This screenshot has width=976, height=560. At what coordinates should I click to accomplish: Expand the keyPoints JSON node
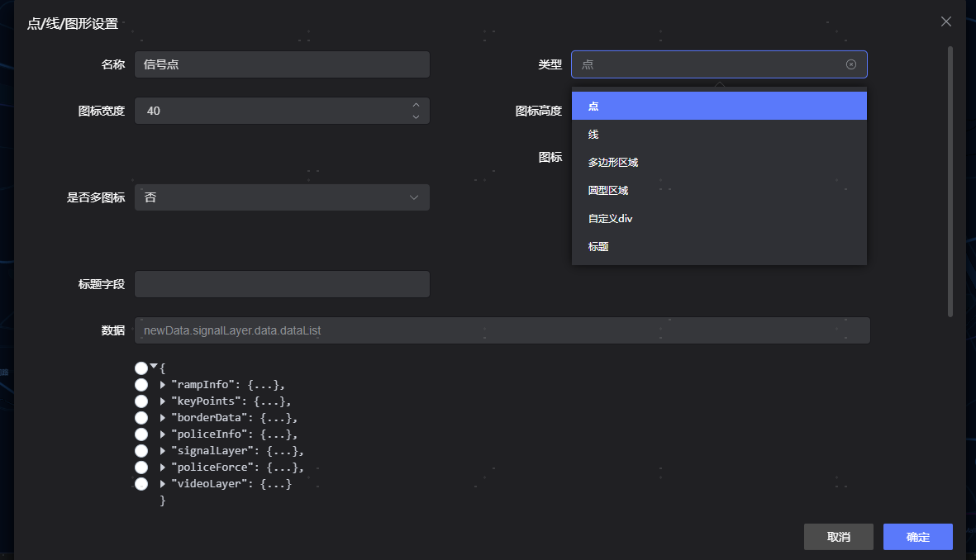click(163, 401)
